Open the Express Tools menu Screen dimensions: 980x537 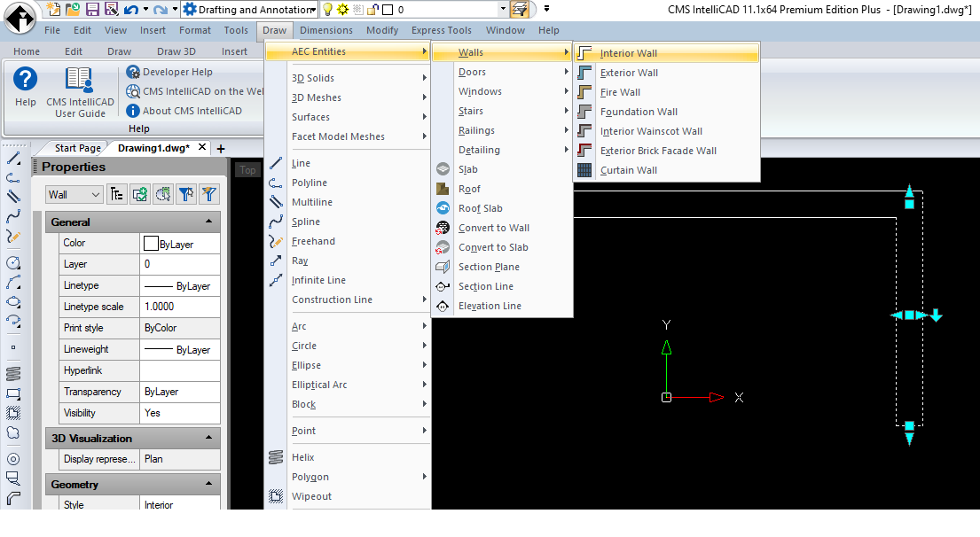(442, 30)
